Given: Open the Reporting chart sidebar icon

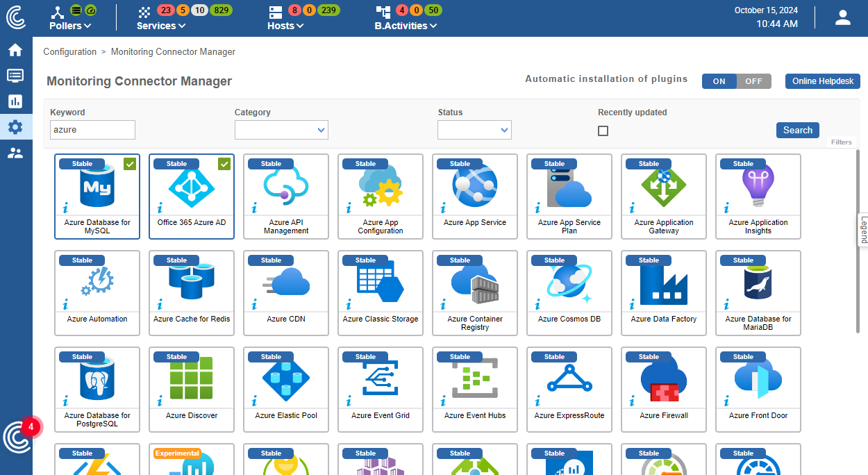Looking at the screenshot, I should click(x=15, y=101).
